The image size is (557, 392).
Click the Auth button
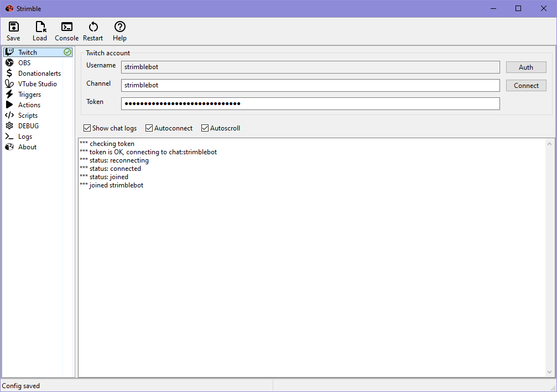pos(526,67)
